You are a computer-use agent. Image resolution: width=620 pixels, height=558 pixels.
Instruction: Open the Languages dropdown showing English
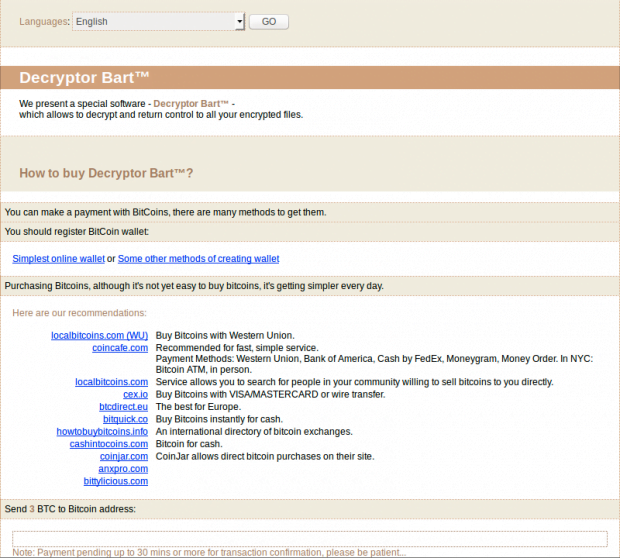[x=159, y=22]
